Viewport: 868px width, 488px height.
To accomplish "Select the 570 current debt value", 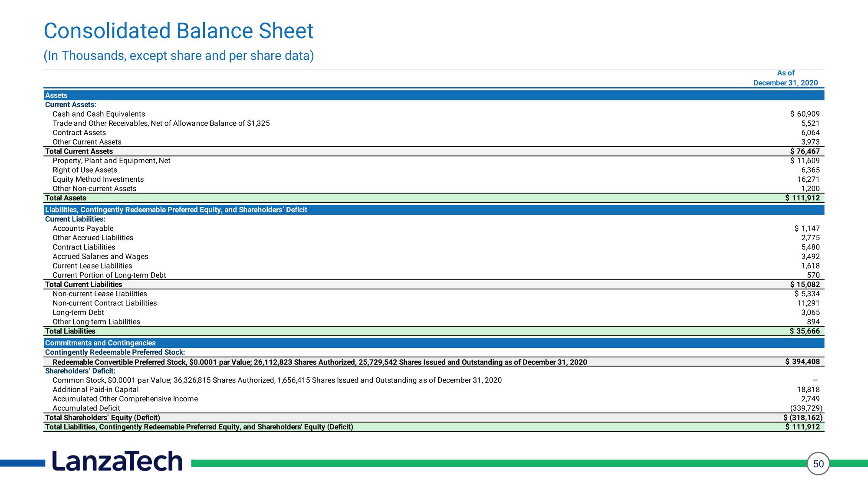I will click(813, 275).
